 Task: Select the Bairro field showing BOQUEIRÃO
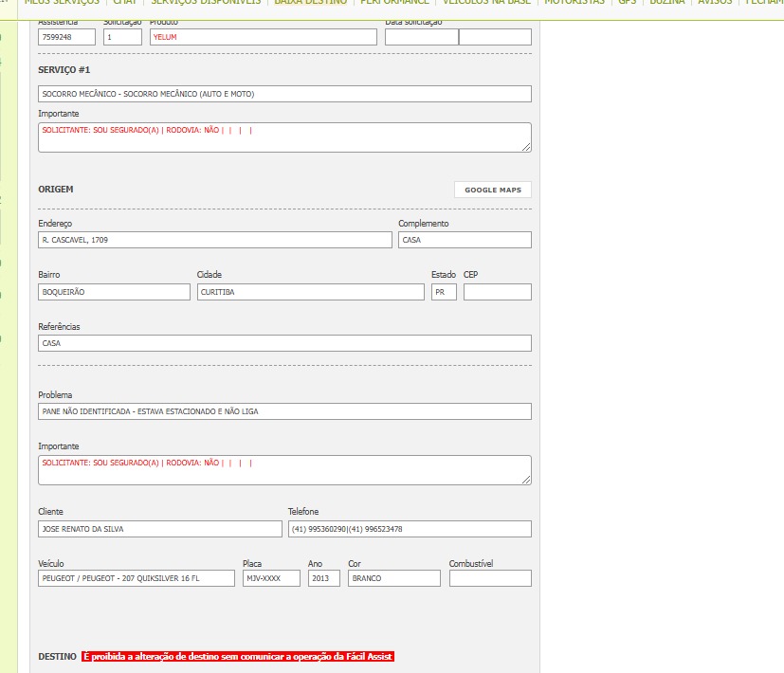point(114,292)
